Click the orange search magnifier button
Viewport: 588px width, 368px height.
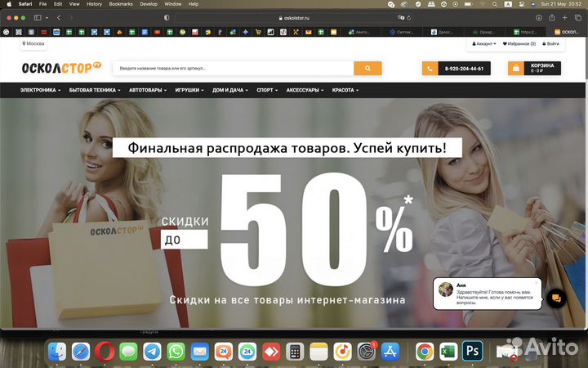[367, 69]
